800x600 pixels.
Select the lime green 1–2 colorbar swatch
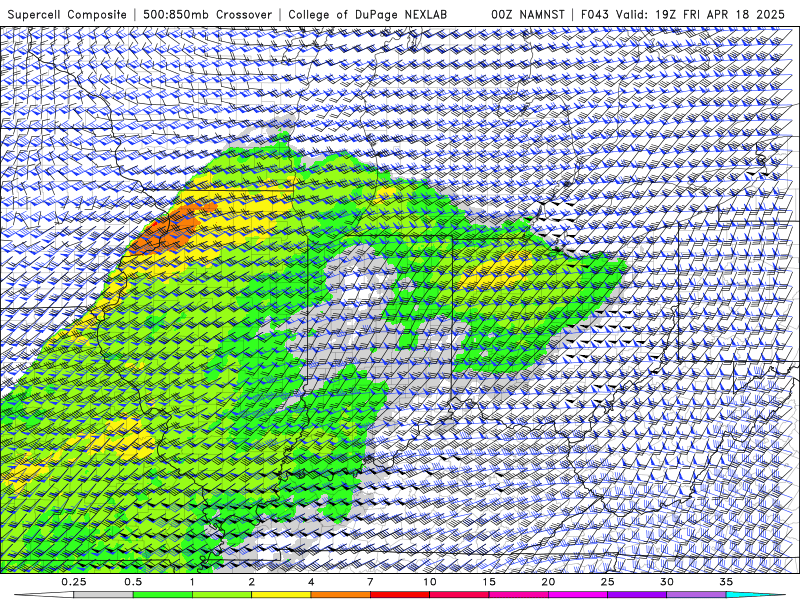[222, 595]
